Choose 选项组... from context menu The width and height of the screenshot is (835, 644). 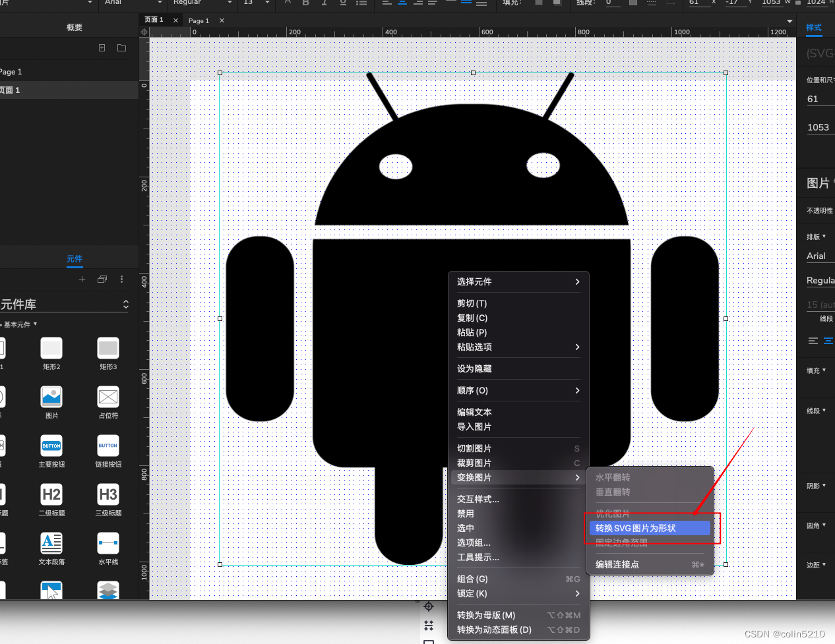coord(518,542)
